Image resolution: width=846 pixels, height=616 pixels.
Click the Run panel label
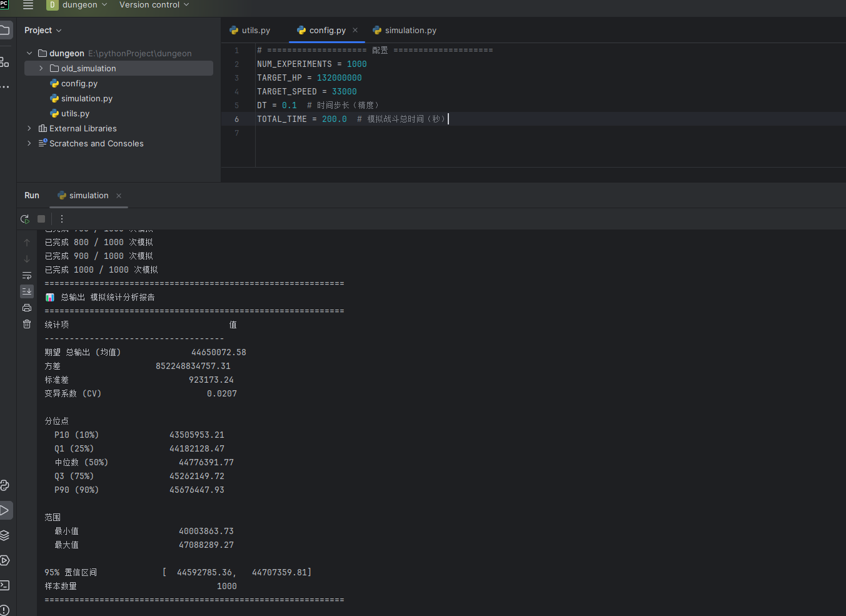coord(32,195)
